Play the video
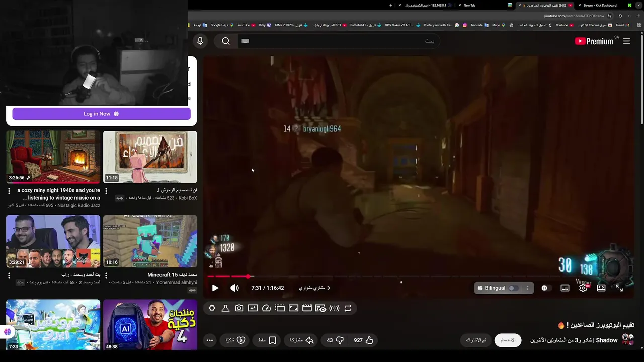The image size is (644, 362). [x=215, y=288]
